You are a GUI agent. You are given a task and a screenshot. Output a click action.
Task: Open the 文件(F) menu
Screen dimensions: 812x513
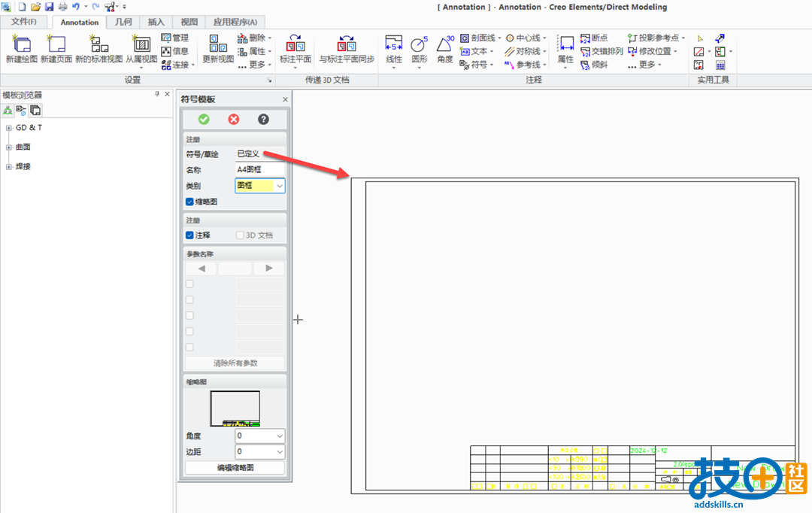point(24,22)
